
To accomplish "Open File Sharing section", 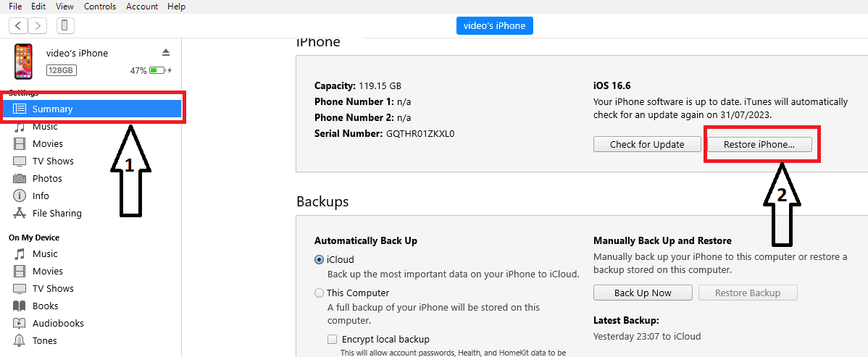I will (57, 213).
